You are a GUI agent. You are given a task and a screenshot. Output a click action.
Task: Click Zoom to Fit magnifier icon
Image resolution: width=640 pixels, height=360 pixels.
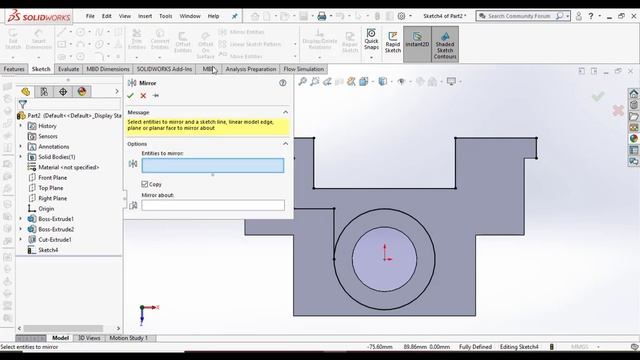(302, 82)
